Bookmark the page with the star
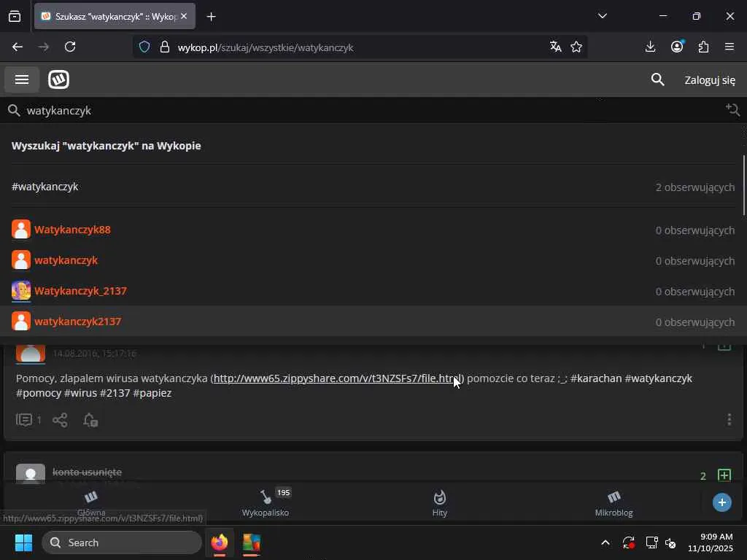The height and width of the screenshot is (560, 747). [x=576, y=47]
